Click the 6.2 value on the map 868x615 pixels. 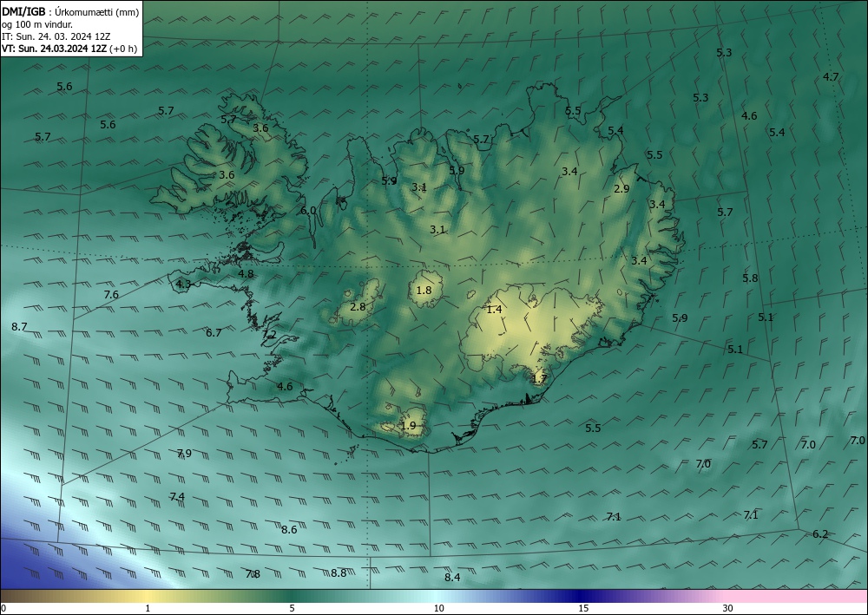820,534
